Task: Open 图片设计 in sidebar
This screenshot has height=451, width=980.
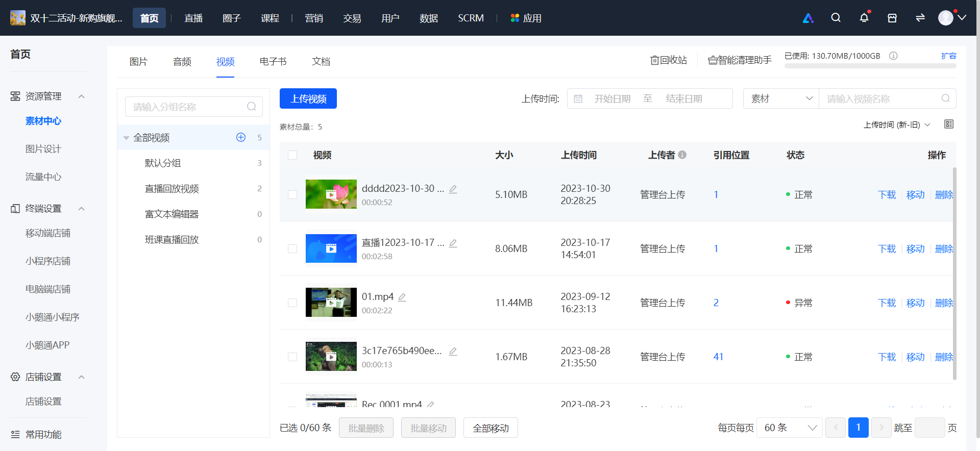Action: click(43, 149)
